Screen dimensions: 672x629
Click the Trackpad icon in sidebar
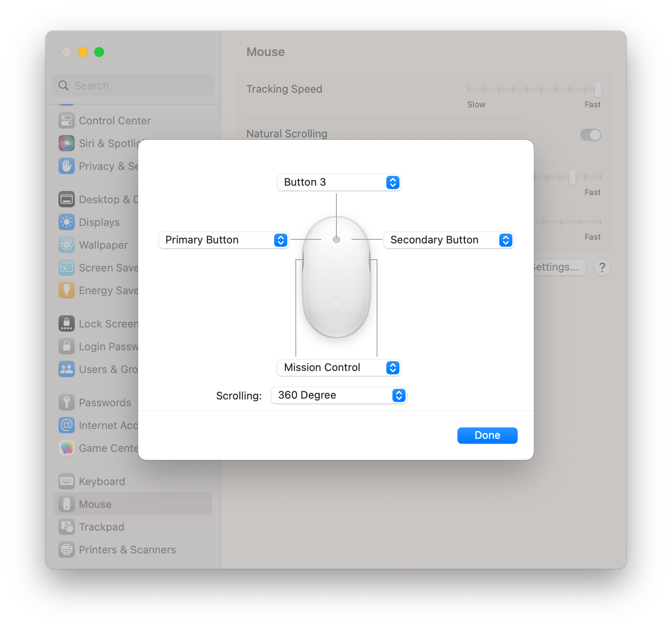coord(67,527)
